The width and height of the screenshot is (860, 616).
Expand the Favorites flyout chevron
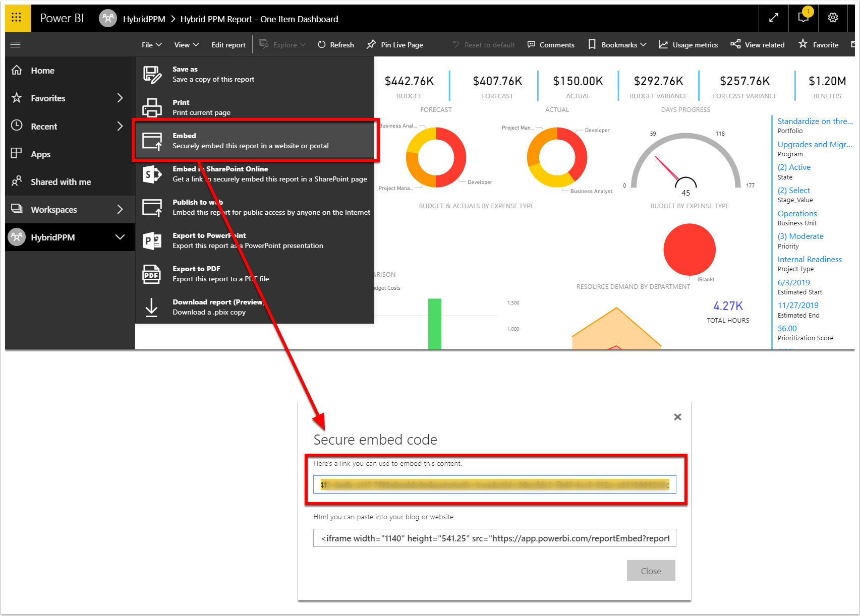pyautogui.click(x=120, y=98)
